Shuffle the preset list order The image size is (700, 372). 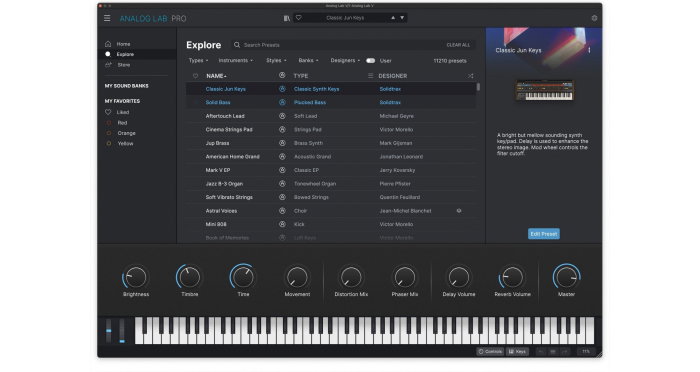tap(471, 76)
